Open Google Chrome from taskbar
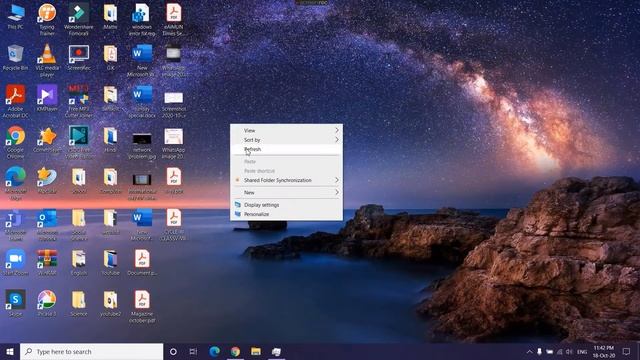This screenshot has height=360, width=640. pyautogui.click(x=235, y=351)
